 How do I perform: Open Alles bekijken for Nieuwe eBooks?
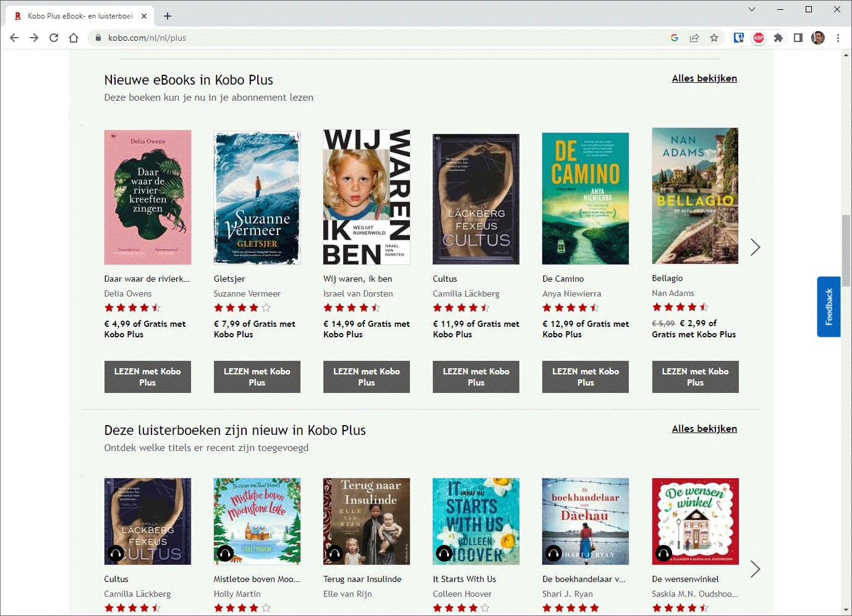point(704,78)
